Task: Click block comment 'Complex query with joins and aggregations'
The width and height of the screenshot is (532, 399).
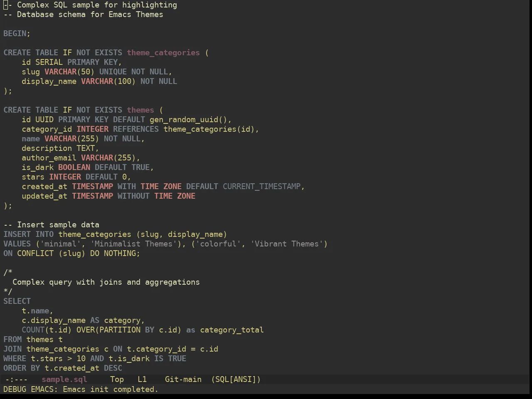Action: [x=106, y=282]
